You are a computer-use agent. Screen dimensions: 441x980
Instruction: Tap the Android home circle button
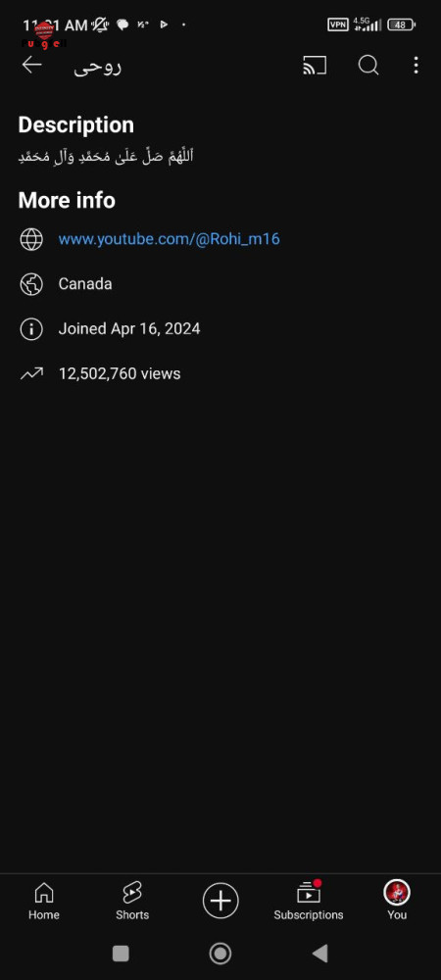(220, 954)
